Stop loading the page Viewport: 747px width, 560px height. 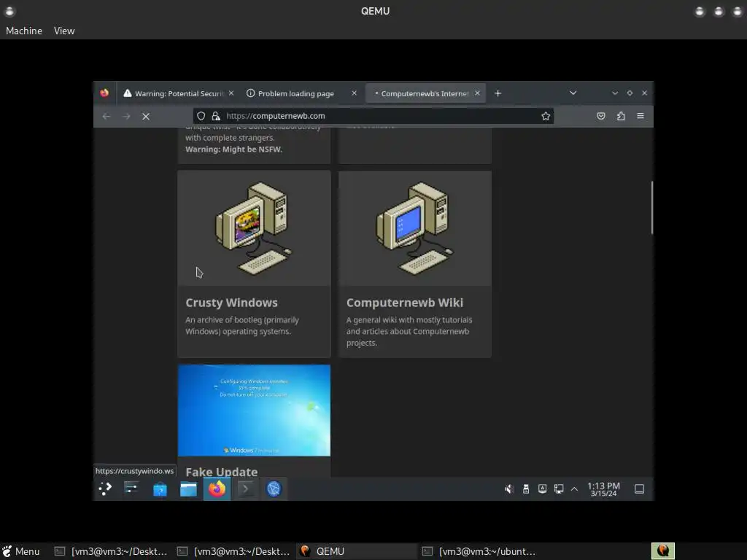coord(146,116)
